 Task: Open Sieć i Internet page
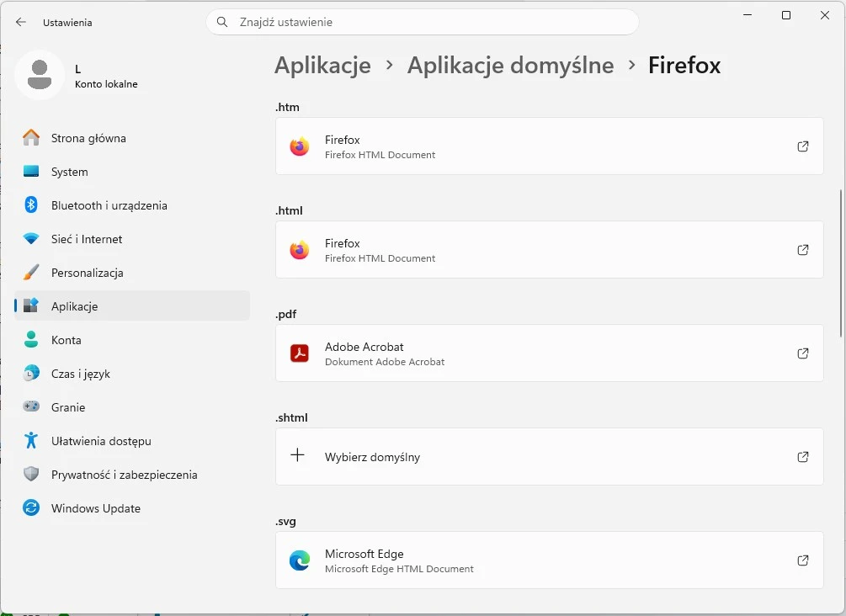(132, 239)
